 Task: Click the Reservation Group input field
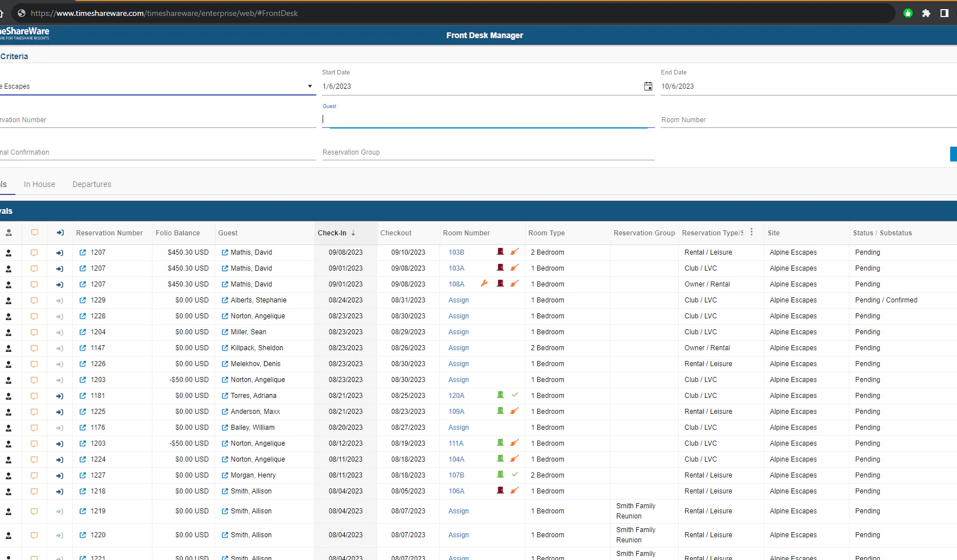tap(488, 152)
